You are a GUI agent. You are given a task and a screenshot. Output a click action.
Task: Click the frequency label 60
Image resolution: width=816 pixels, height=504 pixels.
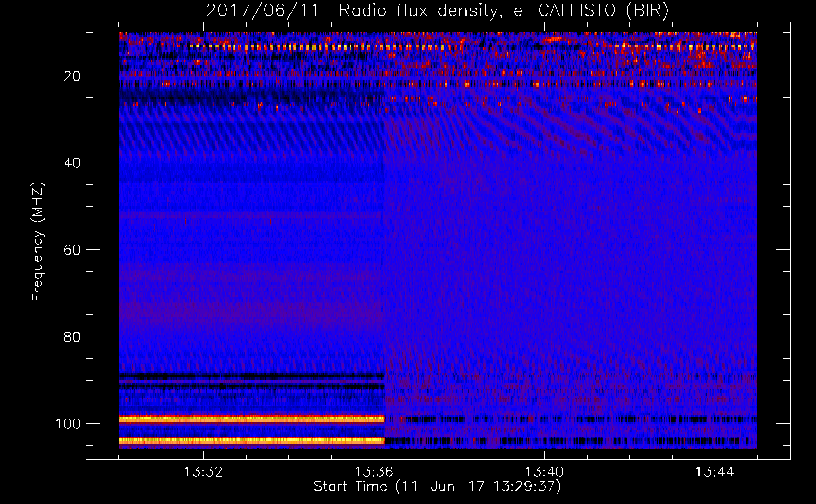point(72,250)
